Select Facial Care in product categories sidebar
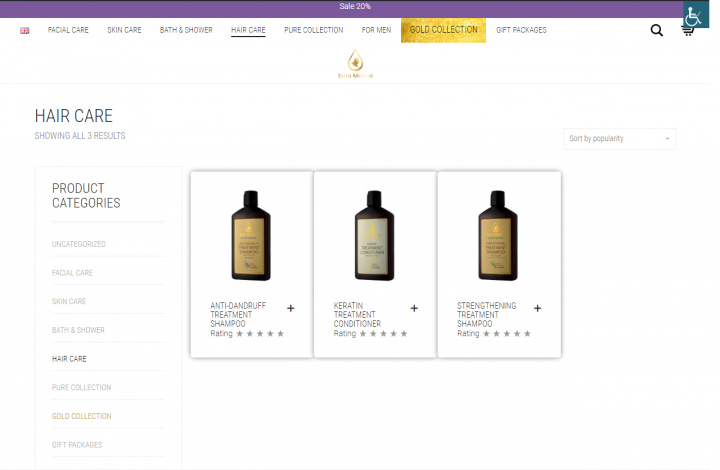 [72, 273]
